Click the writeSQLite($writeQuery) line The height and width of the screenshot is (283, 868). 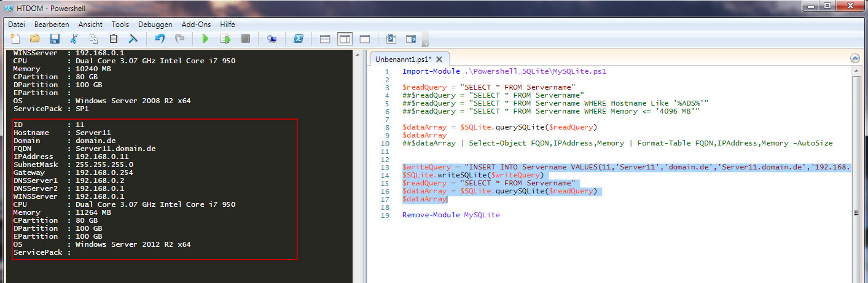point(473,175)
